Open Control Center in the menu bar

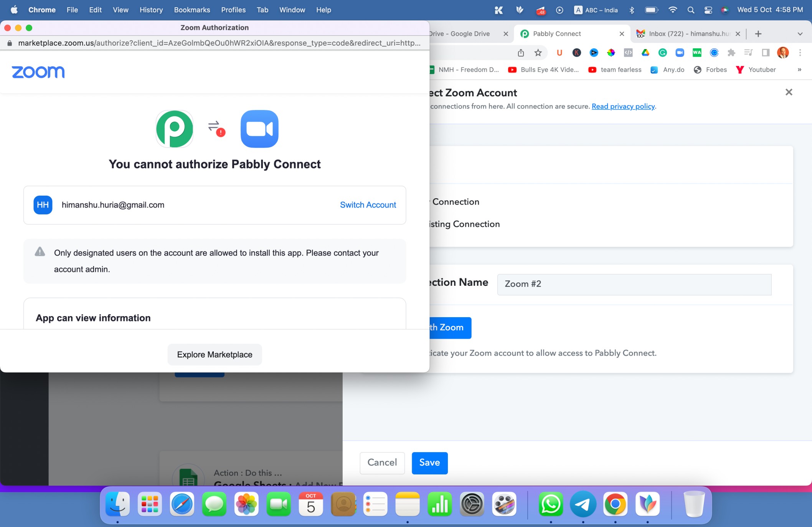pos(708,10)
